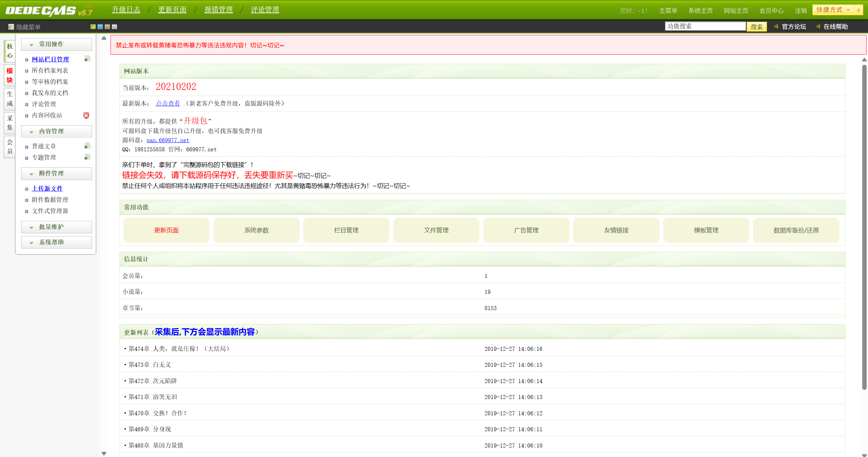Click the plus icon beside 快捷方式

[858, 10]
